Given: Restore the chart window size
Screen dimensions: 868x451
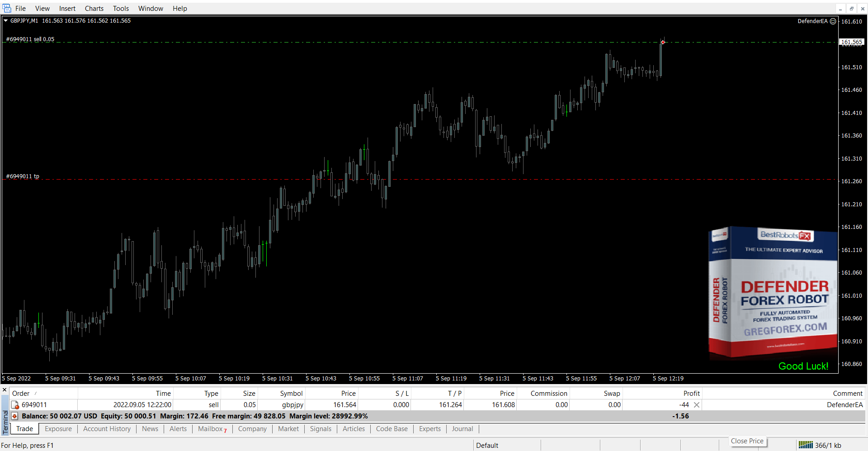Looking at the screenshot, I should pyautogui.click(x=851, y=9).
